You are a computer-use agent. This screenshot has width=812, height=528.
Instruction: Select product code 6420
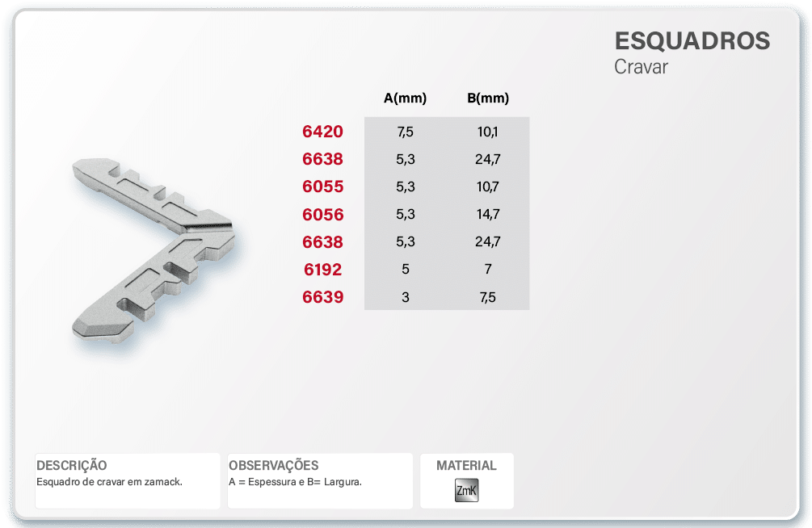322,132
